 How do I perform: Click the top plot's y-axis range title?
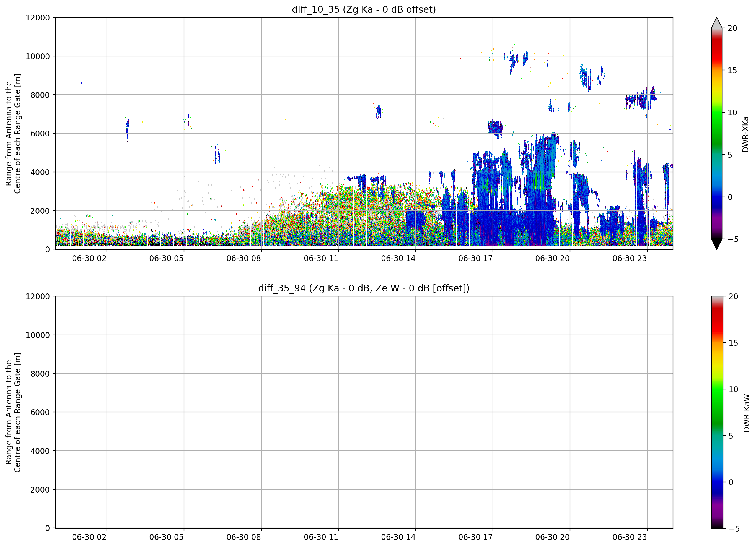(x=13, y=134)
